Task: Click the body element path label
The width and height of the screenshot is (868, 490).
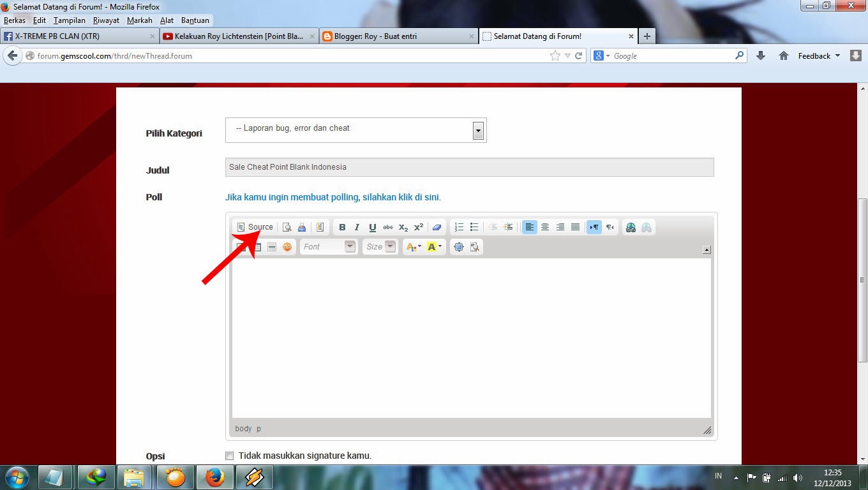Action: (x=243, y=429)
